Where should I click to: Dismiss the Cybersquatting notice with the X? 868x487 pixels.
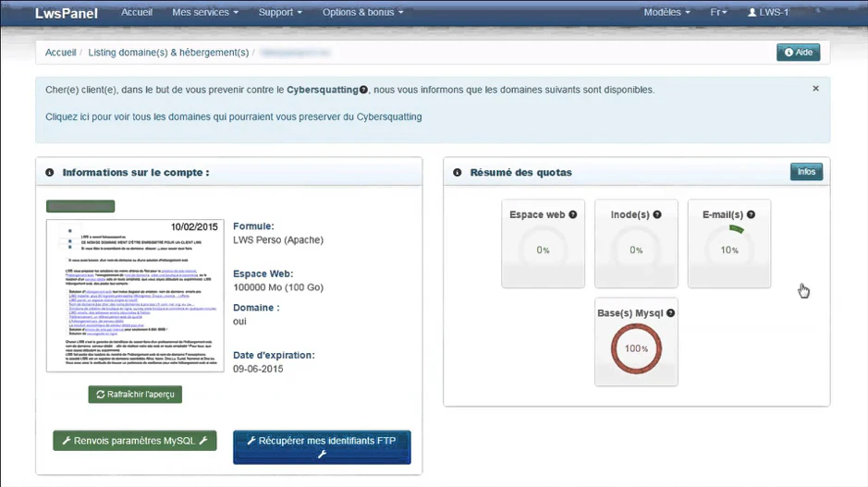coord(815,89)
